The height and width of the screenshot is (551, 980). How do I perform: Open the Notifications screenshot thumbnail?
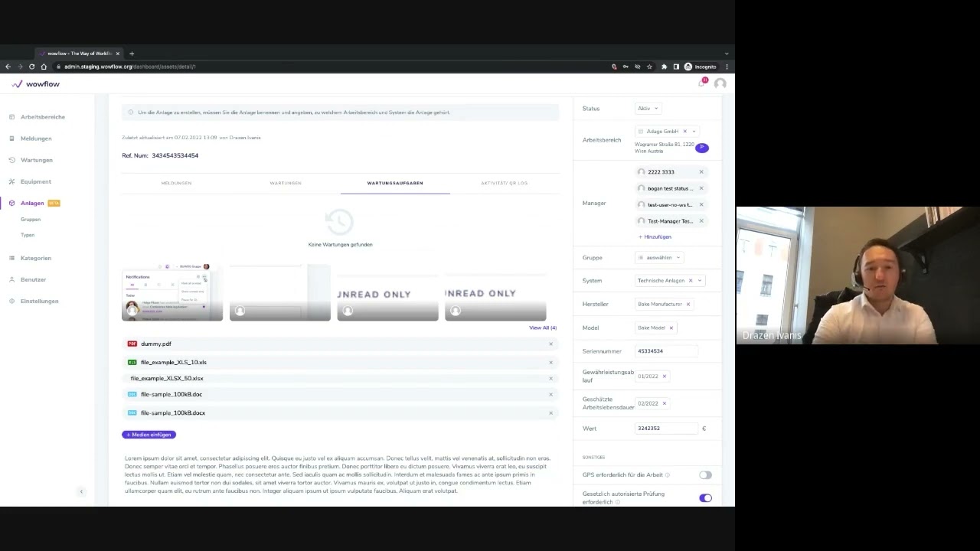click(172, 292)
